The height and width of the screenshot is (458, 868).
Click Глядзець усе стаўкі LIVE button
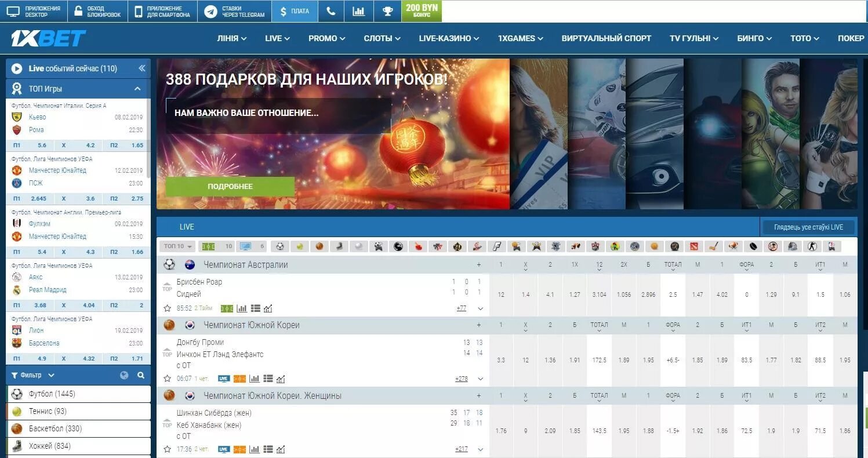tap(808, 227)
